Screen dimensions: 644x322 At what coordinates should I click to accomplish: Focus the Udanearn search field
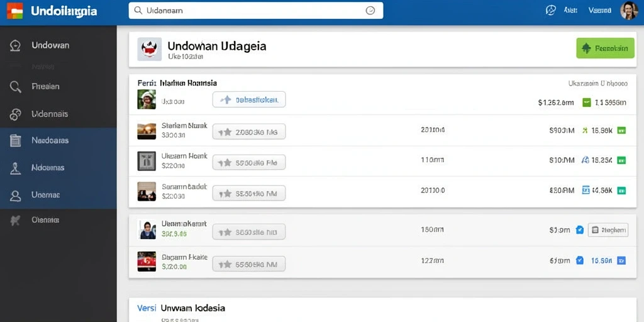point(256,11)
